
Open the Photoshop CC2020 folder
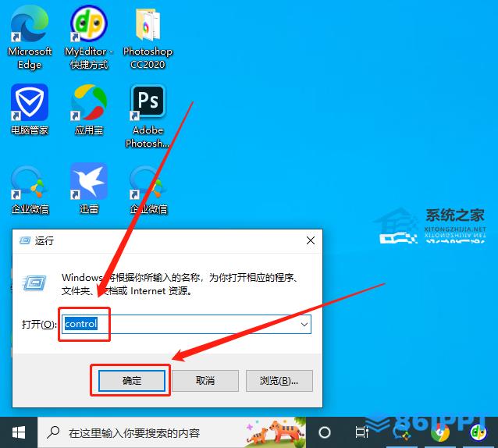(x=148, y=27)
